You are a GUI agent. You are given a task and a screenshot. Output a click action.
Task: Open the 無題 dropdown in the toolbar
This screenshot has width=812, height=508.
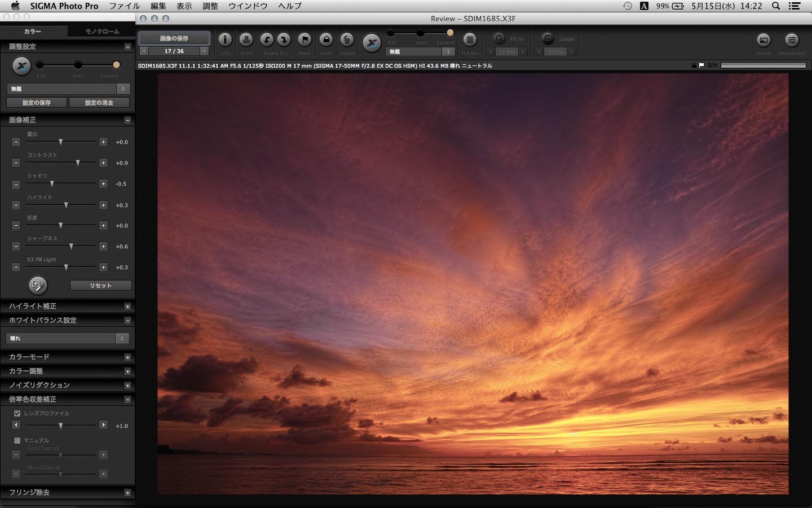tap(420, 51)
